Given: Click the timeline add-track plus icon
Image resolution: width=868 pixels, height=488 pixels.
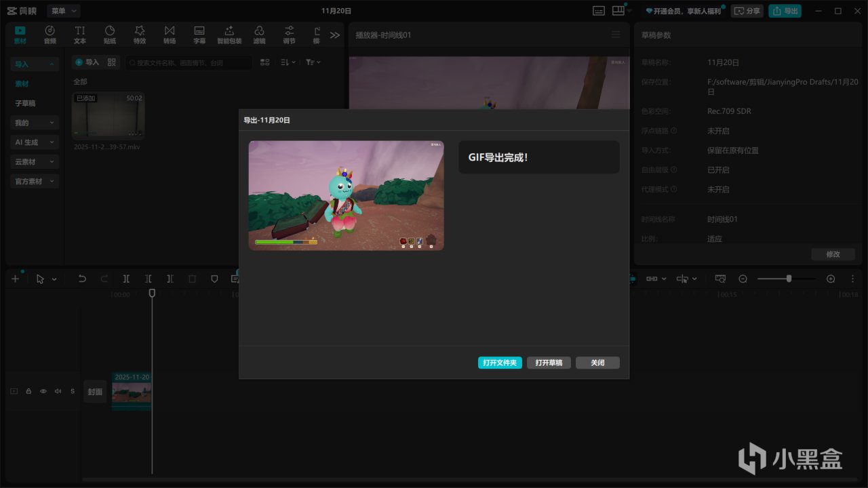Looking at the screenshot, I should (x=16, y=279).
